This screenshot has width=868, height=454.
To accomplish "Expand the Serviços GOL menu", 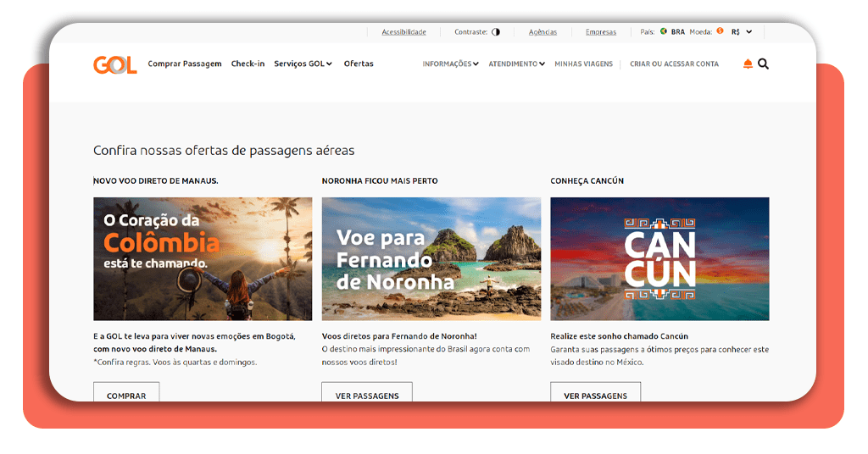I will (303, 64).
